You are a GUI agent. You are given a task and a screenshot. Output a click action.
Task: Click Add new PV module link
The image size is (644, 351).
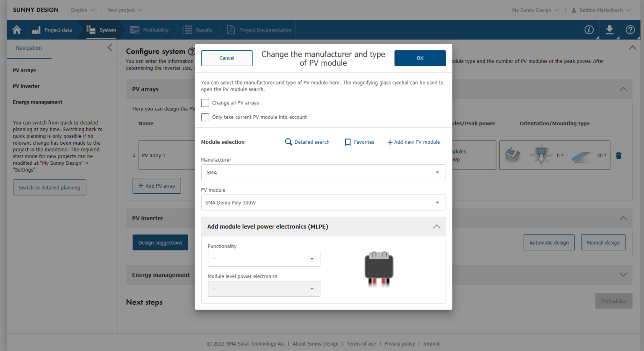[x=413, y=142]
